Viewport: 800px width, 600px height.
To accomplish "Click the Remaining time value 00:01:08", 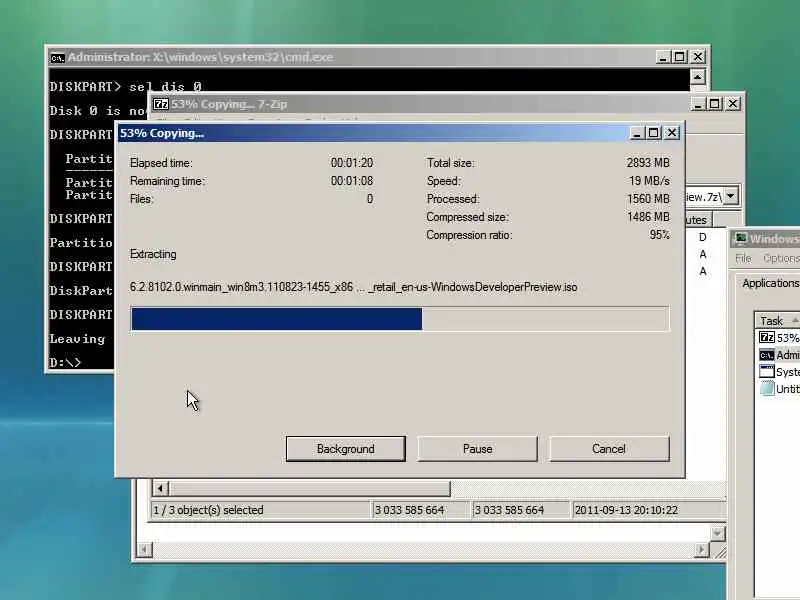I will (352, 181).
